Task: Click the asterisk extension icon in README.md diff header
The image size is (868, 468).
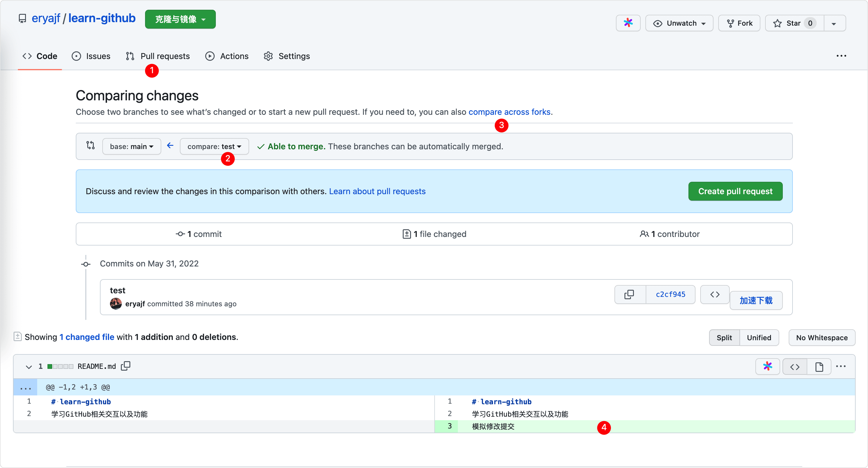Action: pos(767,366)
